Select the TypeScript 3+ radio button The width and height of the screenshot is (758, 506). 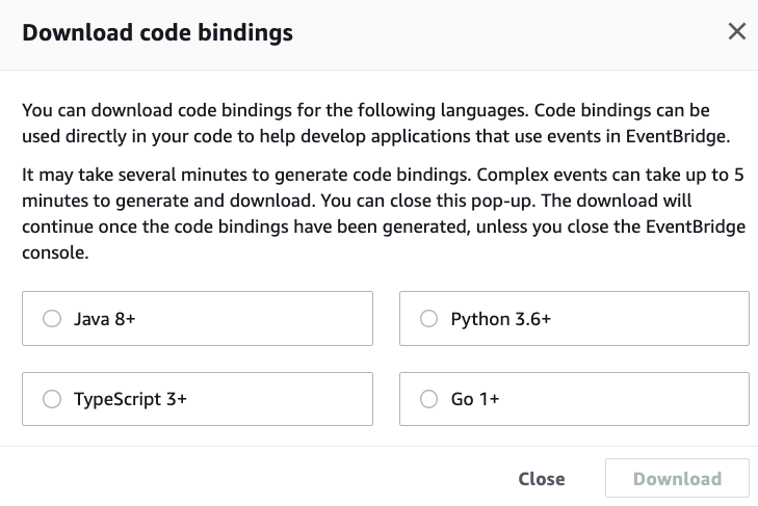pyautogui.click(x=52, y=399)
